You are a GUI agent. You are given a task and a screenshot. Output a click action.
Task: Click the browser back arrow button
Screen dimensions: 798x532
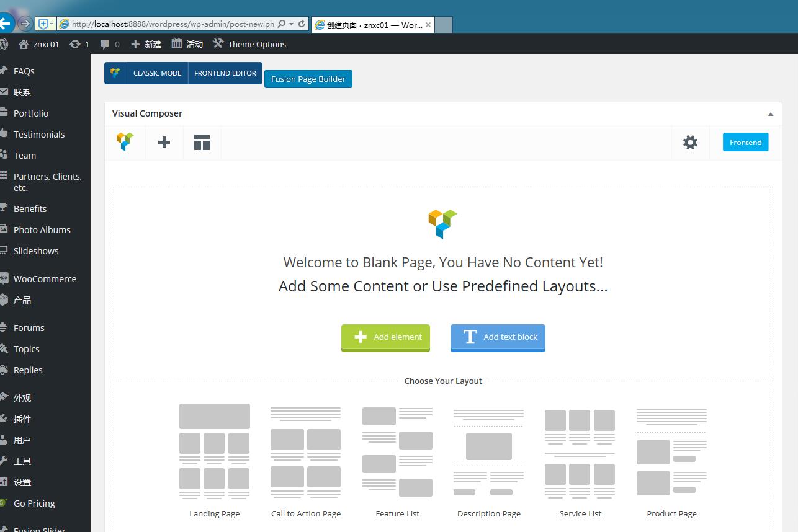(x=5, y=24)
